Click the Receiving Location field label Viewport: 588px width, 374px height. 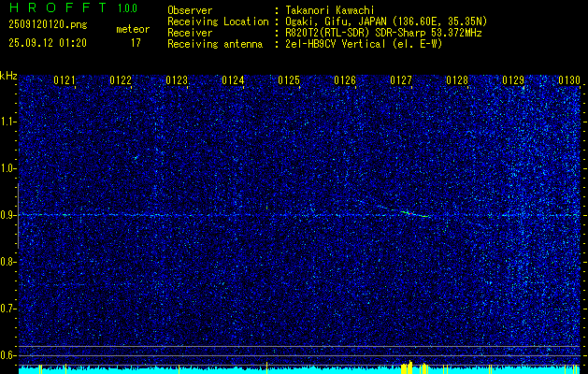(218, 22)
